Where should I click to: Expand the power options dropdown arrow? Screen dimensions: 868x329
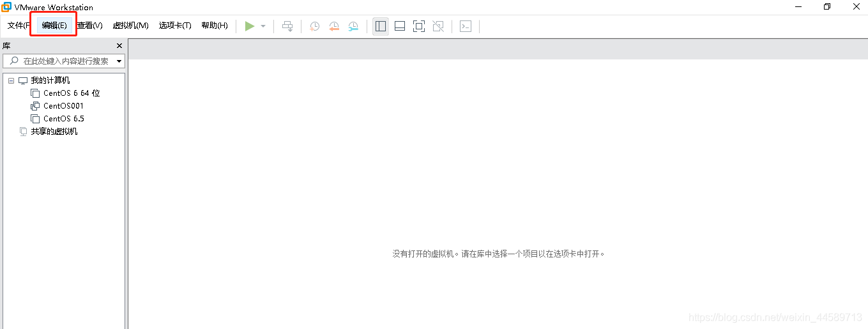pos(263,26)
